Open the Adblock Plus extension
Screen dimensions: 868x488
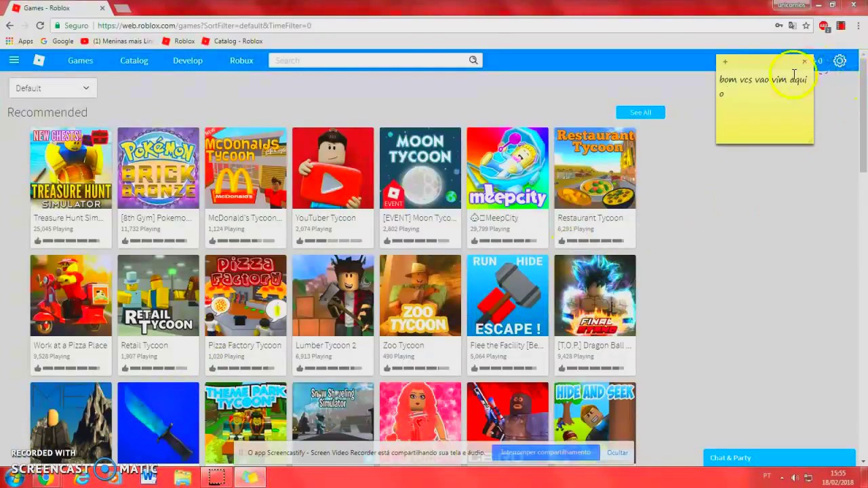(x=823, y=26)
